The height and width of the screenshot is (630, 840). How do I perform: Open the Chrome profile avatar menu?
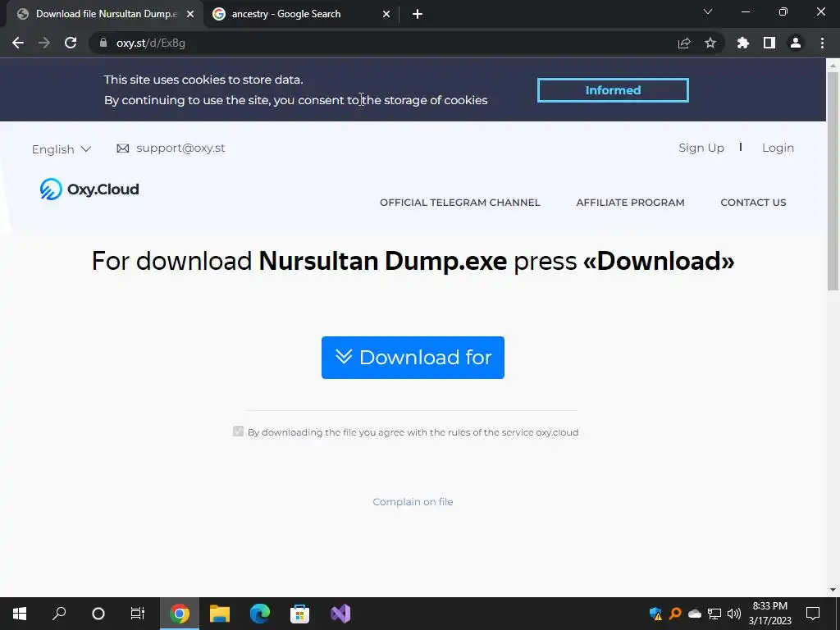(796, 43)
